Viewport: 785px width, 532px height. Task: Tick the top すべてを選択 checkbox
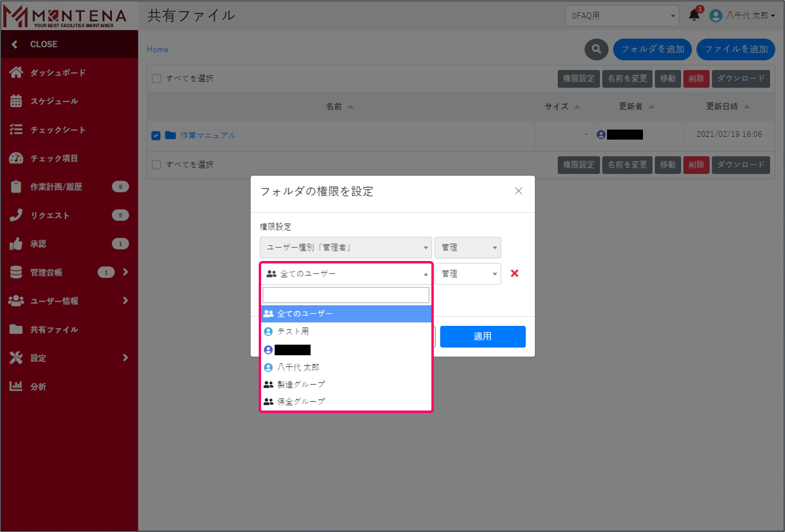point(156,78)
